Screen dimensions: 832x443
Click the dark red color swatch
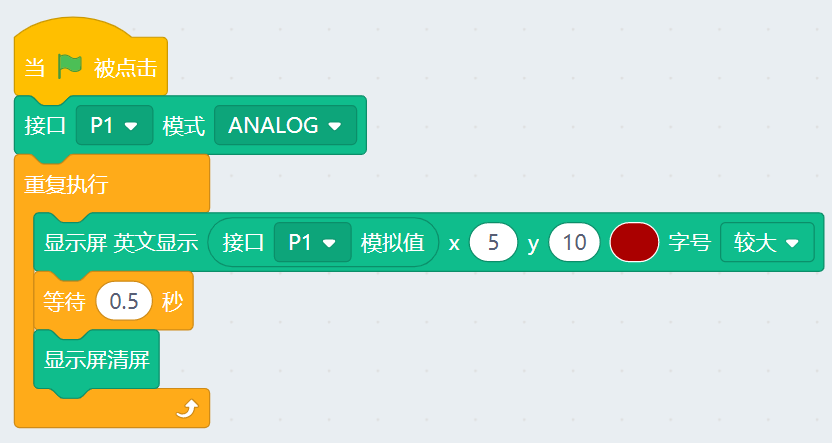tap(634, 242)
